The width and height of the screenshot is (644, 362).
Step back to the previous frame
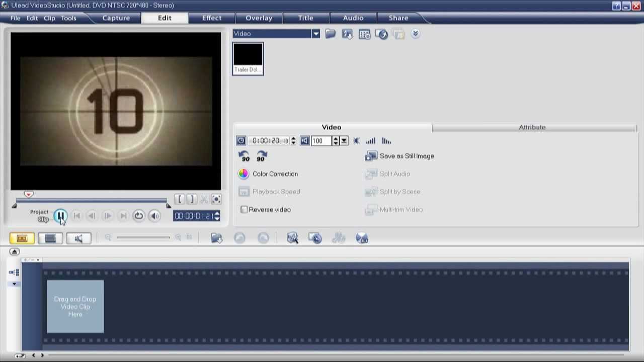pos(92,216)
